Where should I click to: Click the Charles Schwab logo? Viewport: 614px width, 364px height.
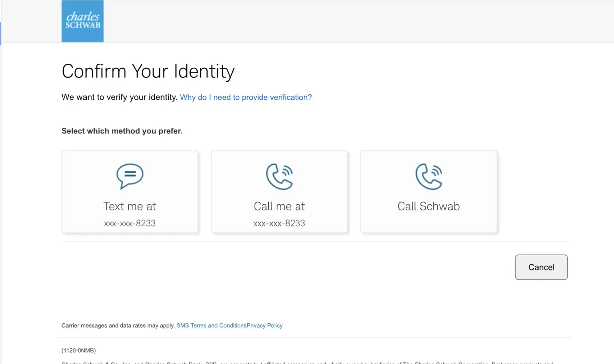pyautogui.click(x=83, y=21)
